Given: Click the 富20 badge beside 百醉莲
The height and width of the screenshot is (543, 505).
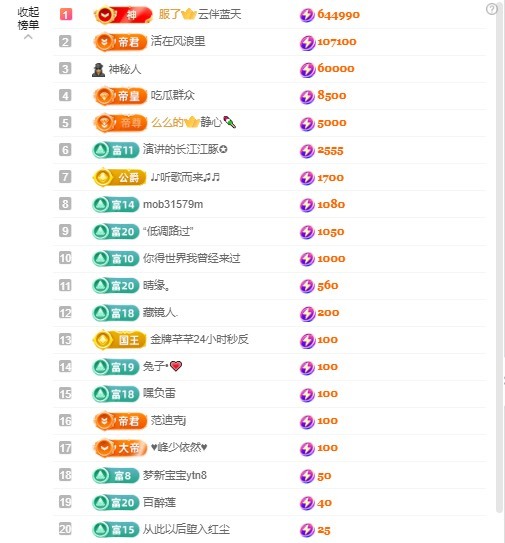Looking at the screenshot, I should 116,502.
